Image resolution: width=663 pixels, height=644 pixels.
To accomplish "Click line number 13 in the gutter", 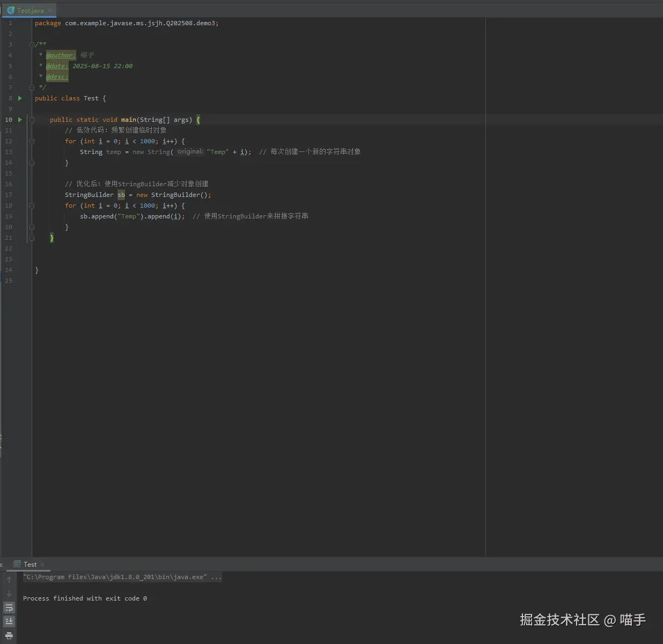I will coord(9,152).
